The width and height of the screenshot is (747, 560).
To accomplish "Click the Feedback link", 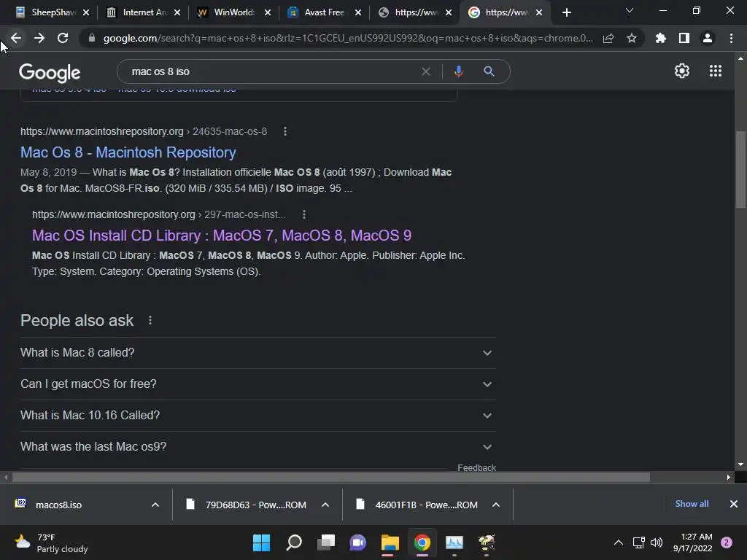I will point(477,467).
